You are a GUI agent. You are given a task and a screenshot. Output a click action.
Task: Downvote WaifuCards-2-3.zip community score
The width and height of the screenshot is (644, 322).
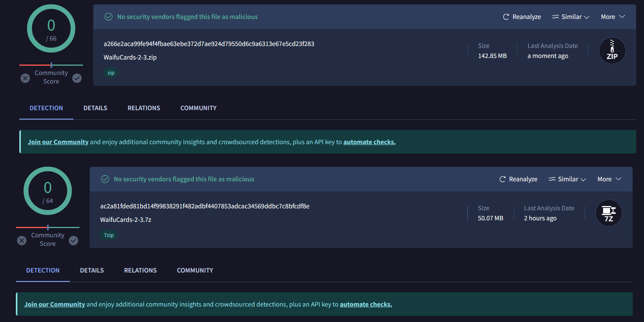coord(25,78)
